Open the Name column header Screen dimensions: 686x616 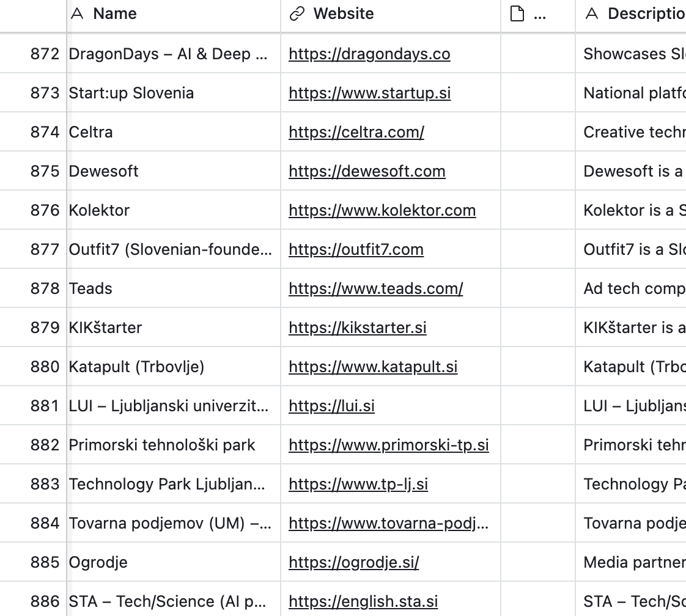pyautogui.click(x=174, y=16)
